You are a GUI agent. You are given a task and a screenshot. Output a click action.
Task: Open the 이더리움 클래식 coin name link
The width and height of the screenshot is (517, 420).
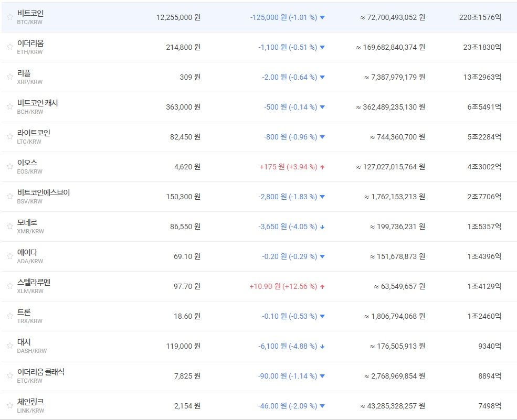tap(41, 372)
